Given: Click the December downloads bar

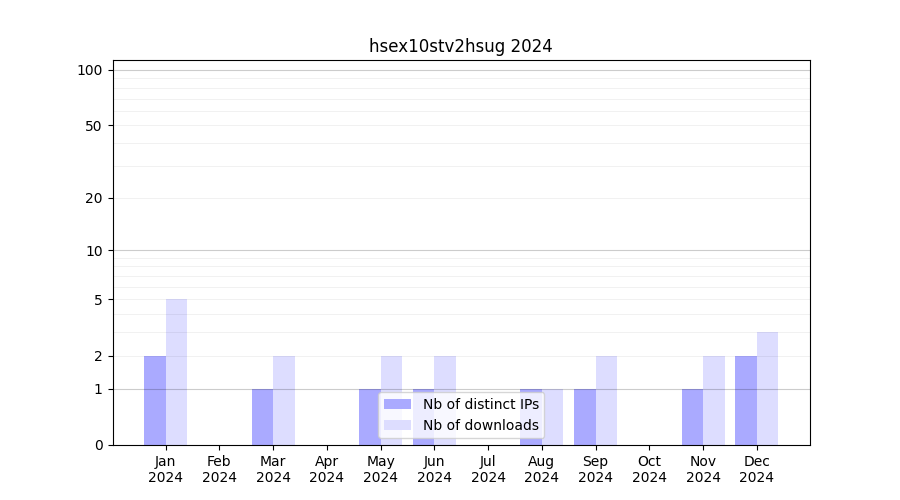Looking at the screenshot, I should 767,388.
